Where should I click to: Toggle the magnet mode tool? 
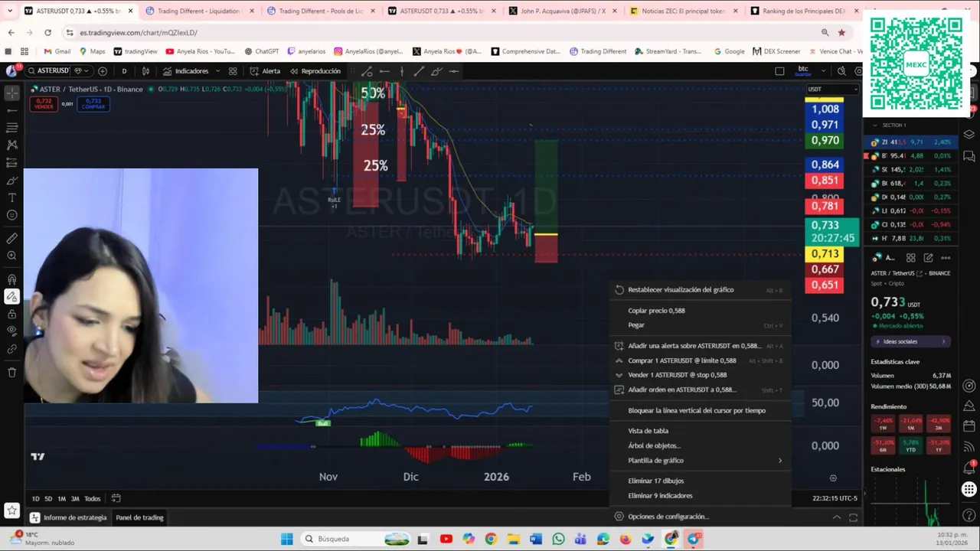coord(12,279)
